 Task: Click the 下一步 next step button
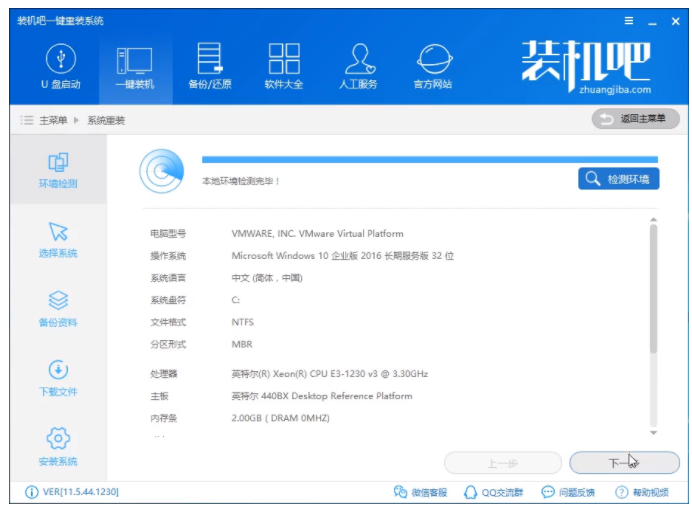point(624,463)
